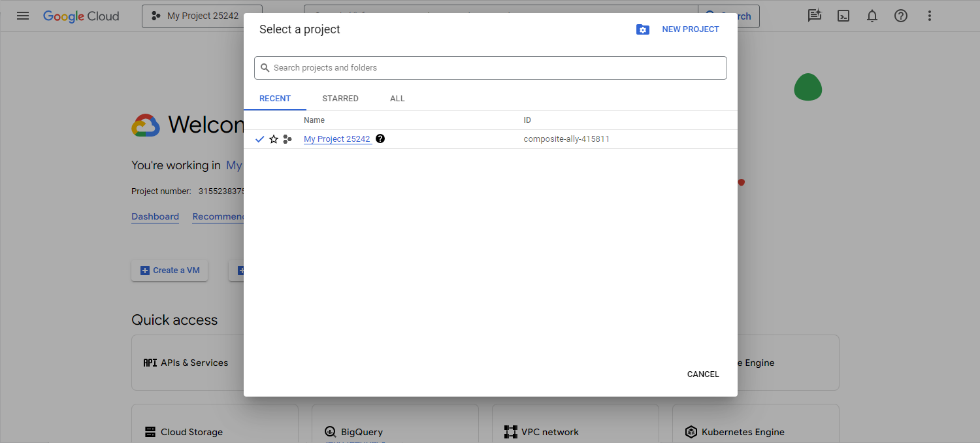Click the checkmark beside My Project 25242
This screenshot has height=443, width=980.
(x=259, y=139)
